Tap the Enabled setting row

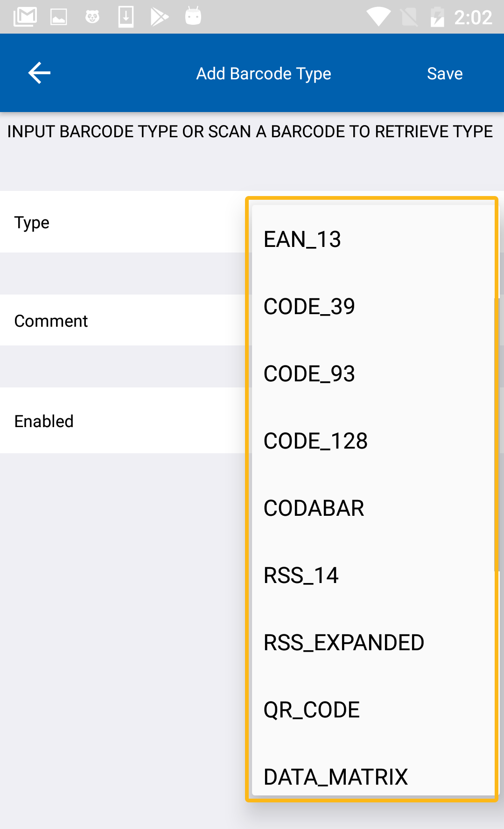(121, 421)
